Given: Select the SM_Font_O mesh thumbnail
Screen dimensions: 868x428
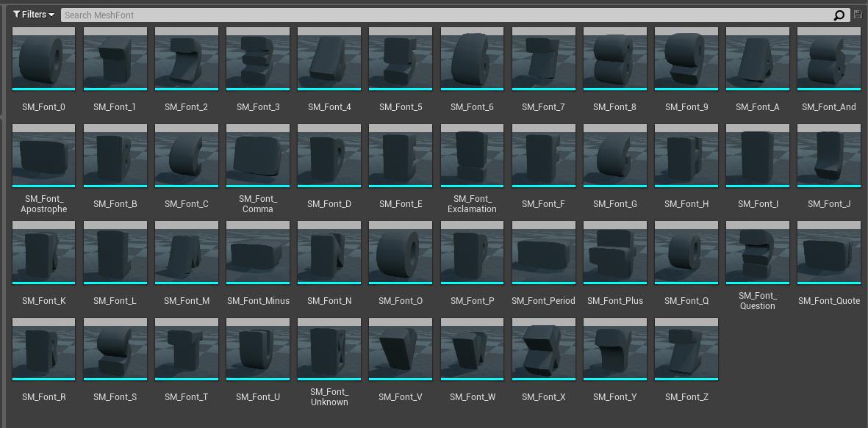Looking at the screenshot, I should [x=401, y=253].
